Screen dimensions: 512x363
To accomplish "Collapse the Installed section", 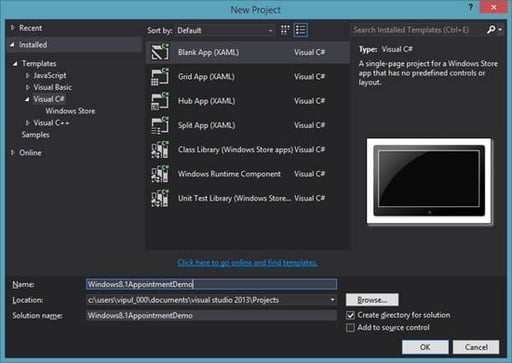I will pyautogui.click(x=13, y=45).
